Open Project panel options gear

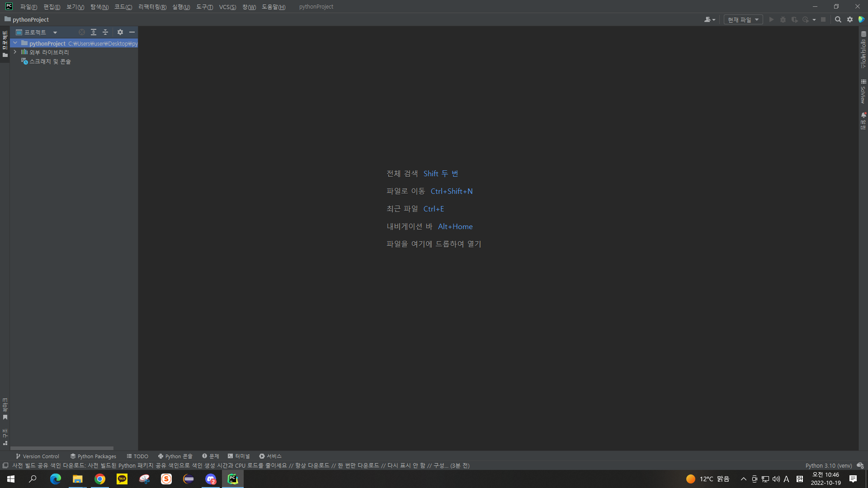click(x=120, y=32)
